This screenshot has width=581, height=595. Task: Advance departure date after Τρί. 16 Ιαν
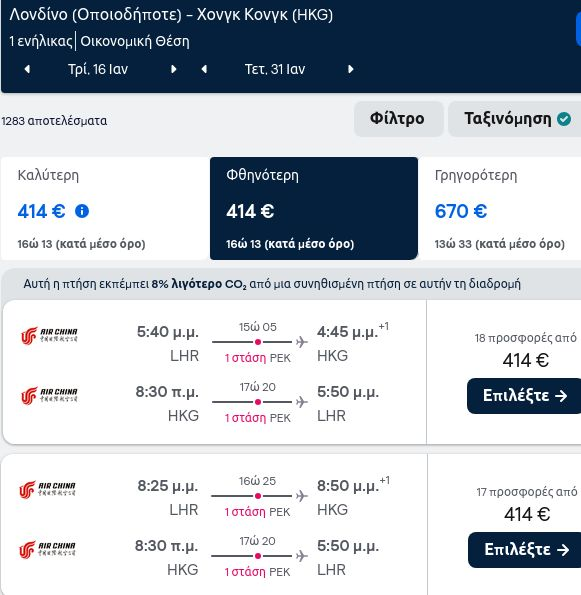point(173,69)
